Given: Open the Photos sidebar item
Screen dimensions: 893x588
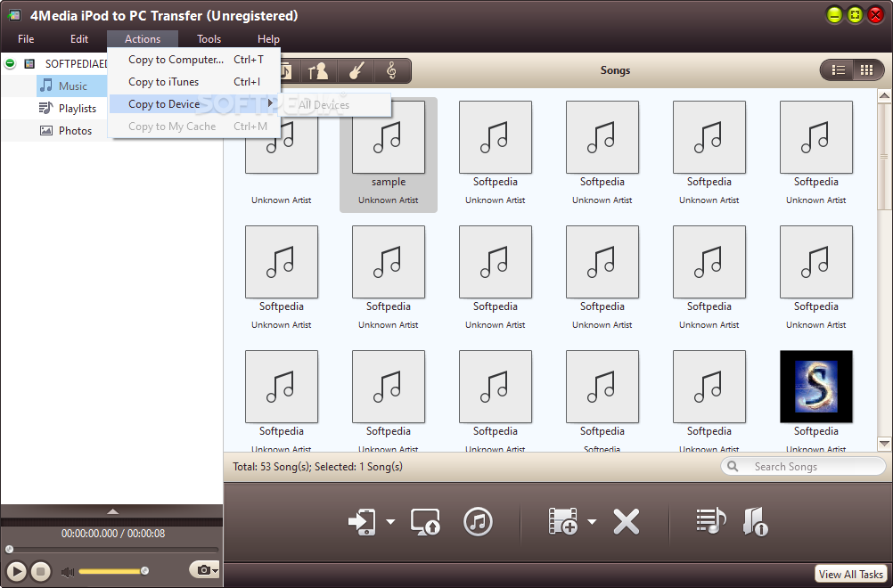Looking at the screenshot, I should coord(75,130).
